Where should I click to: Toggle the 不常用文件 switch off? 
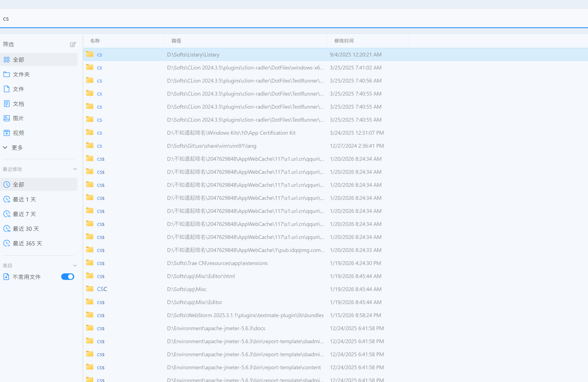[68, 277]
